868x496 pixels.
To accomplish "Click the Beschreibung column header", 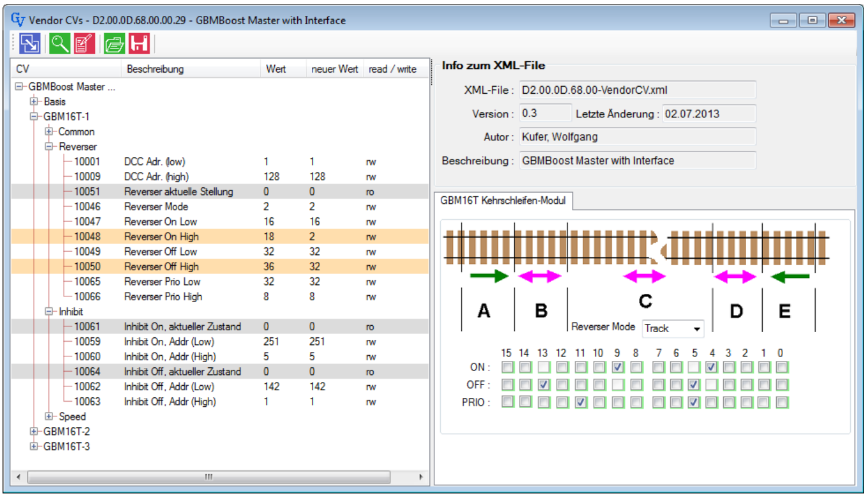I will tap(191, 69).
